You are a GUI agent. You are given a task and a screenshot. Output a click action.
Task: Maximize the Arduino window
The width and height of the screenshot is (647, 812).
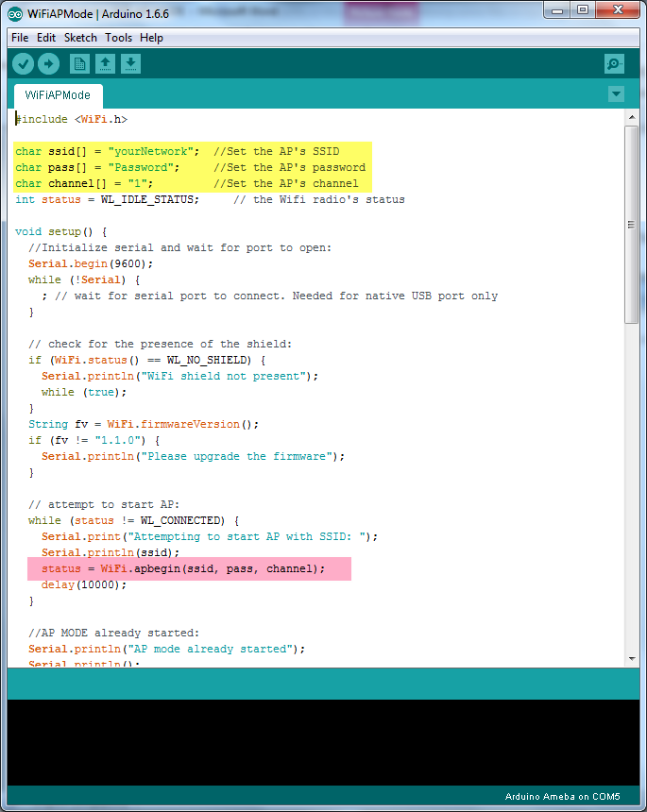pos(584,10)
